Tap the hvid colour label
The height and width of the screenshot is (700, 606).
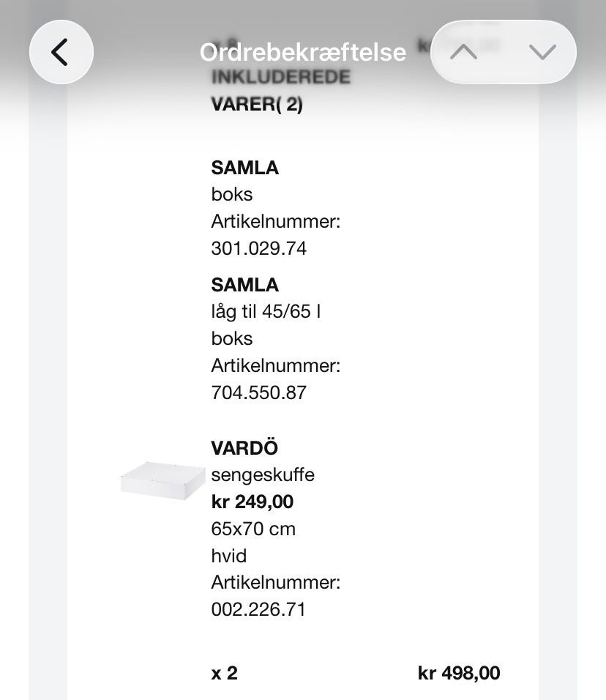tap(228, 556)
